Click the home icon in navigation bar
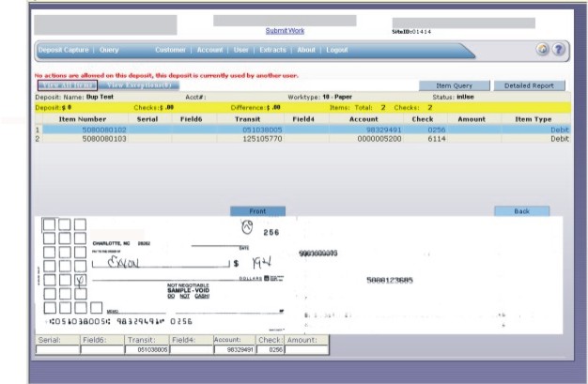This screenshot has height=384, width=588. 542,50
